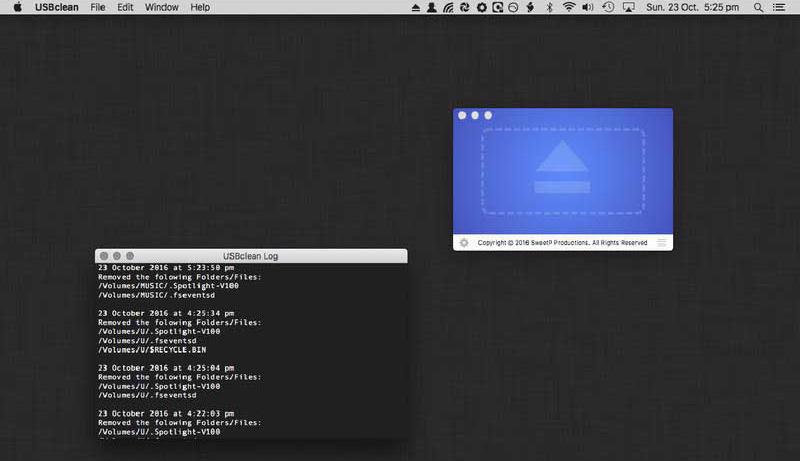Open the Apple menu

click(x=17, y=7)
